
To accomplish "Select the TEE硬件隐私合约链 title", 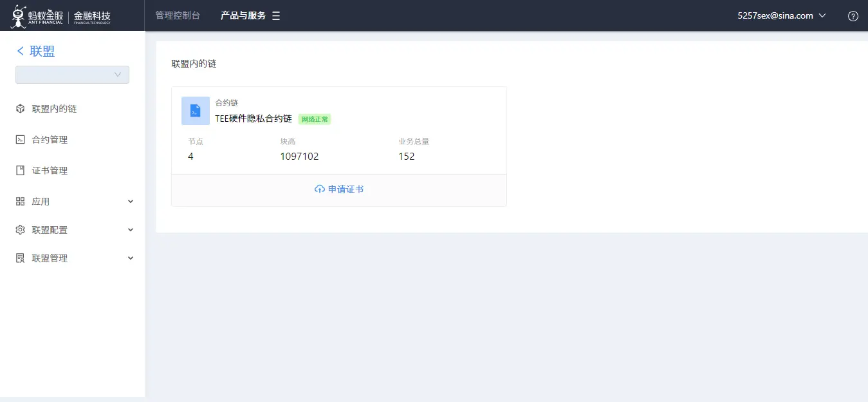I will 254,119.
